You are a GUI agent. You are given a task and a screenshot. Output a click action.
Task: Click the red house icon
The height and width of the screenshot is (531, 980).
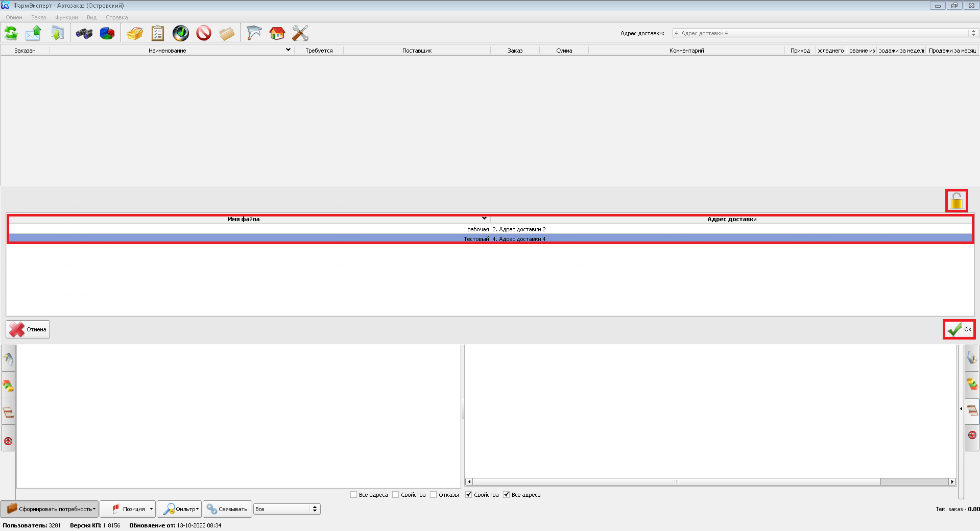[x=277, y=34]
